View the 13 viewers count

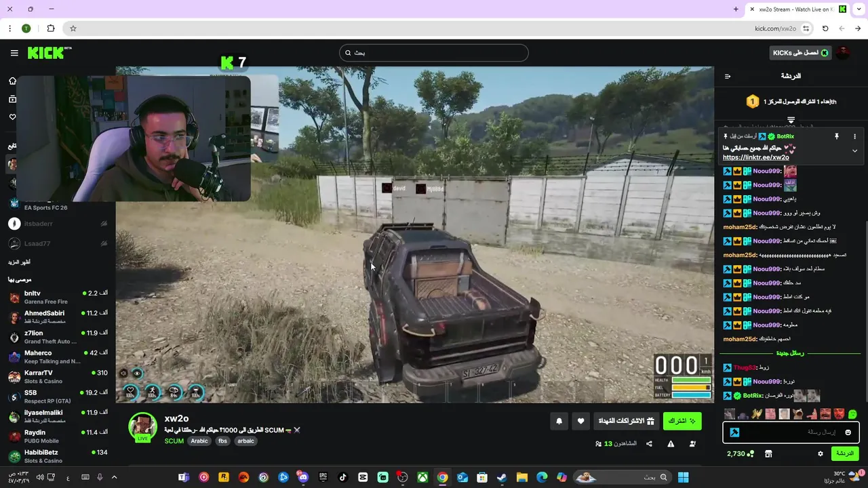[x=616, y=444]
